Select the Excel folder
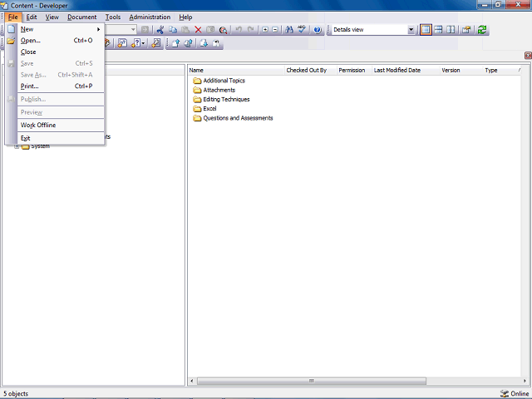Image resolution: width=532 pixels, height=399 pixels. coord(204,109)
